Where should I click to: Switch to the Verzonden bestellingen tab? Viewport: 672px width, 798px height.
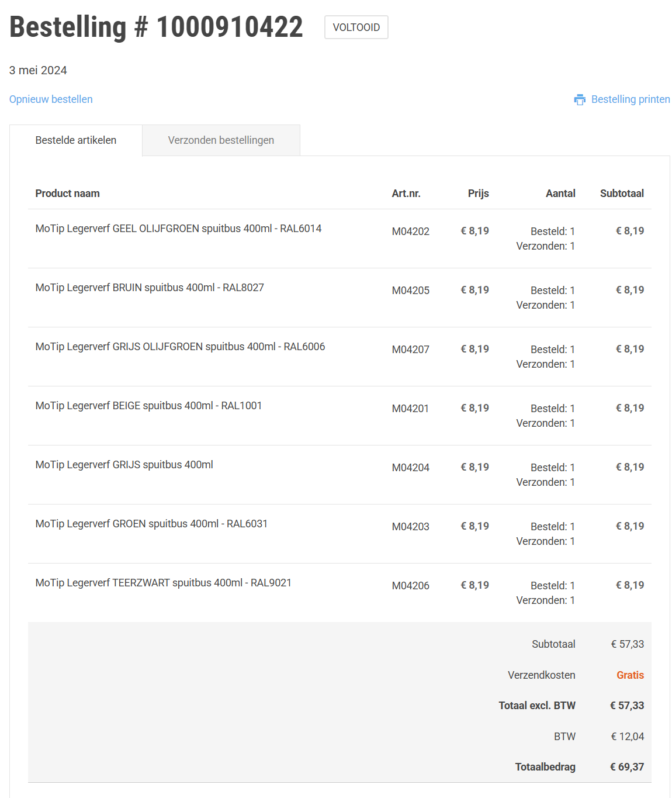point(221,140)
